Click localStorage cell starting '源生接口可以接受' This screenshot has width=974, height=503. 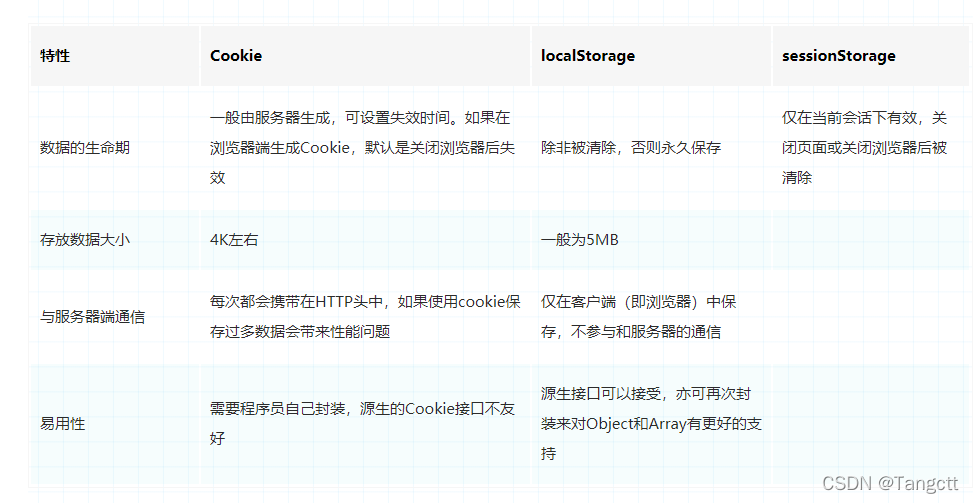(651, 424)
